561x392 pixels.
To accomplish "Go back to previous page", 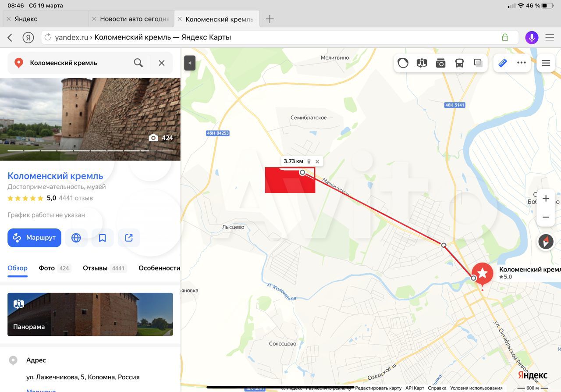I will pos(10,37).
